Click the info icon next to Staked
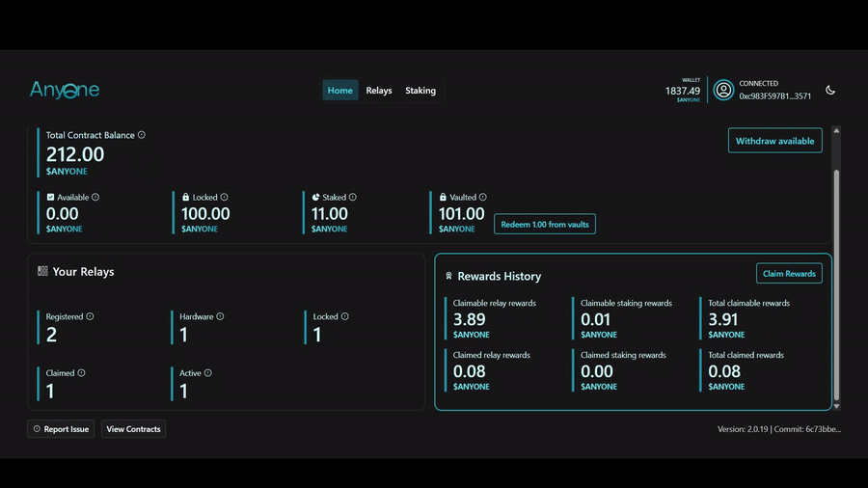This screenshot has height=488, width=868. (x=353, y=197)
